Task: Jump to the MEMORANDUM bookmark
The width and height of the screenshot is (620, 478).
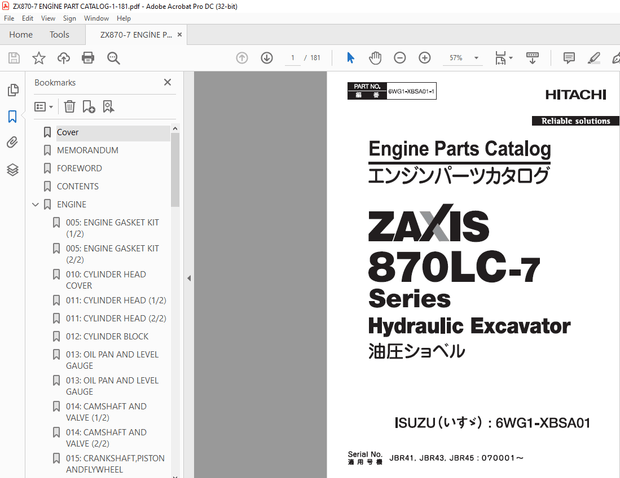Action: [x=87, y=150]
